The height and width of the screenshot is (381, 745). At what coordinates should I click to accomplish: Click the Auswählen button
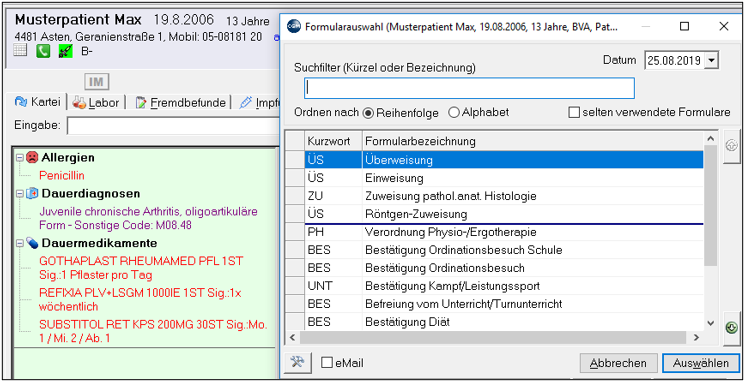[x=701, y=363]
